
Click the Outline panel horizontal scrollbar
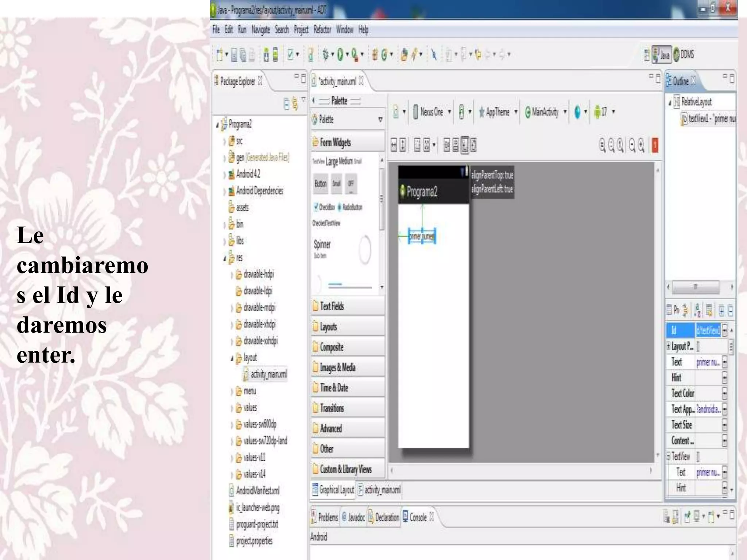coord(695,287)
